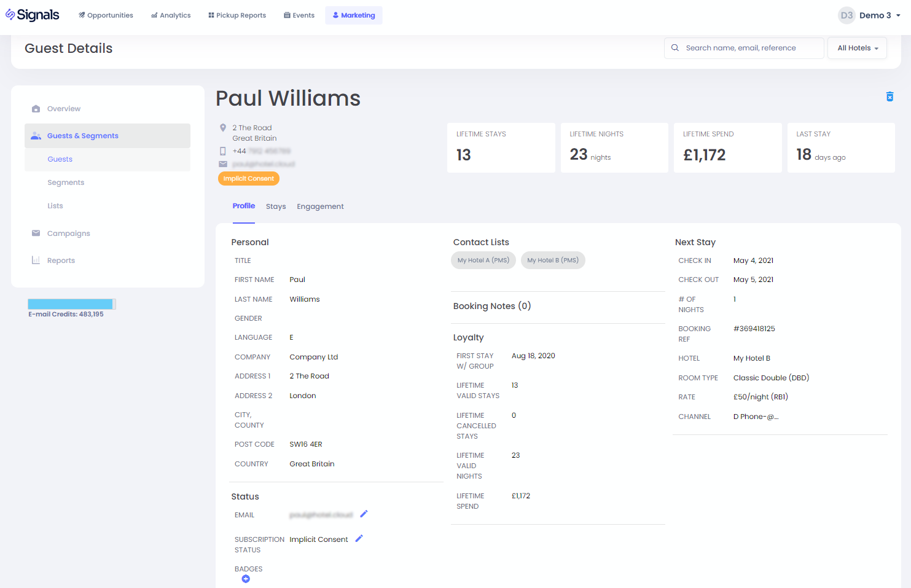Open Analytics in top navigation

(171, 15)
